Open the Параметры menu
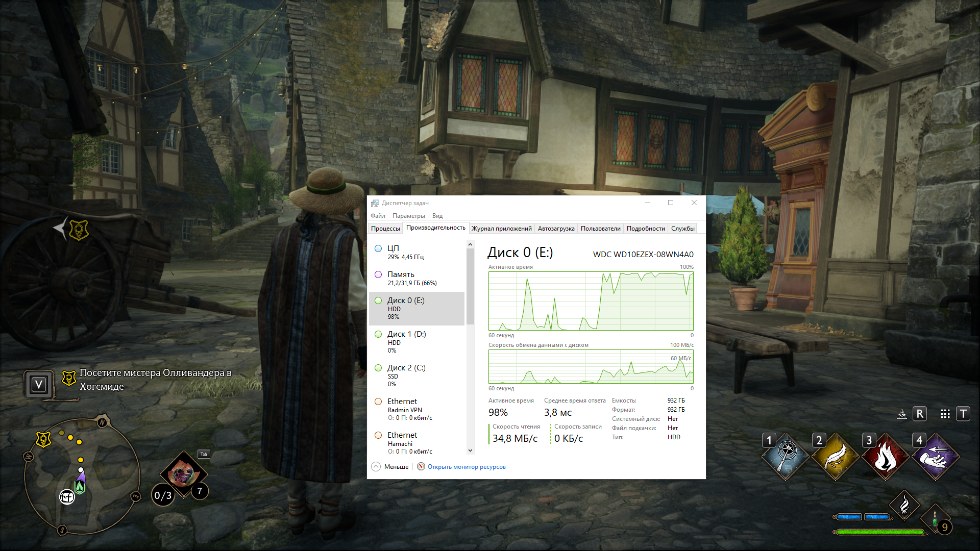Screen dimensions: 980x551 pos(408,216)
